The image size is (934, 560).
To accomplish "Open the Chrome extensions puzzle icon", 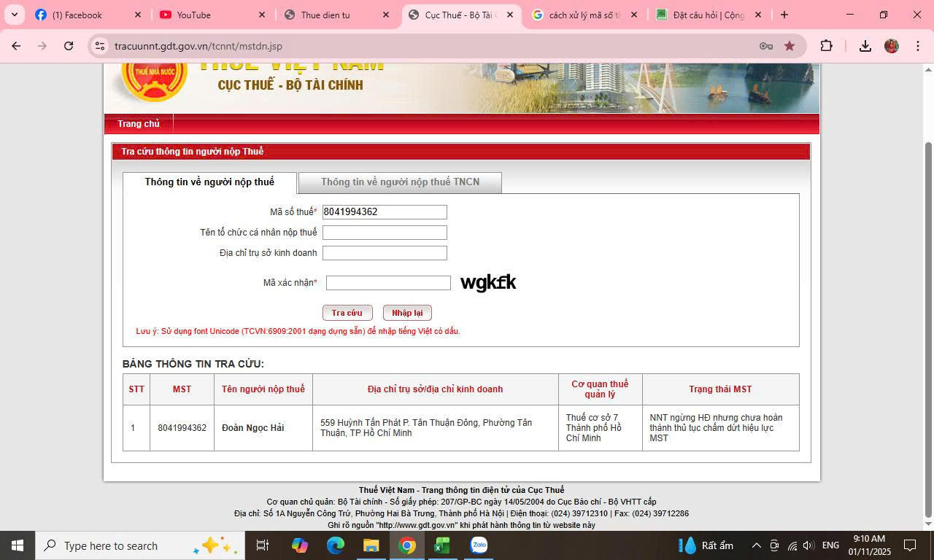I will pyautogui.click(x=826, y=46).
